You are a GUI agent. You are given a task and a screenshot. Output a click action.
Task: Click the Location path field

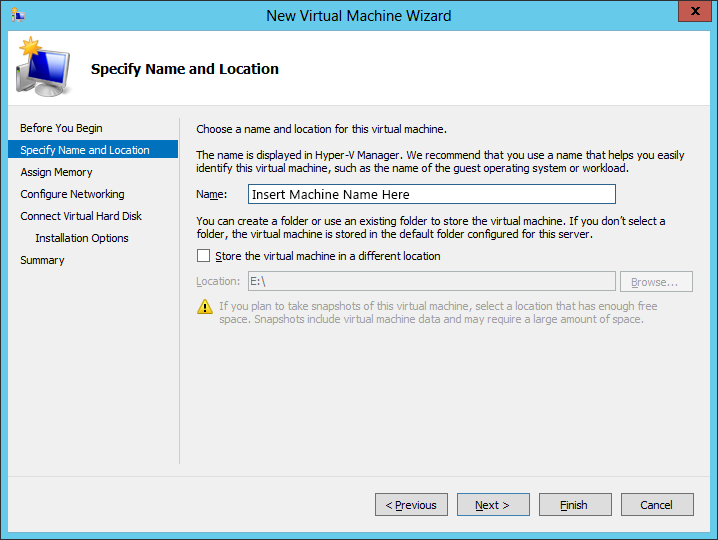(432, 281)
